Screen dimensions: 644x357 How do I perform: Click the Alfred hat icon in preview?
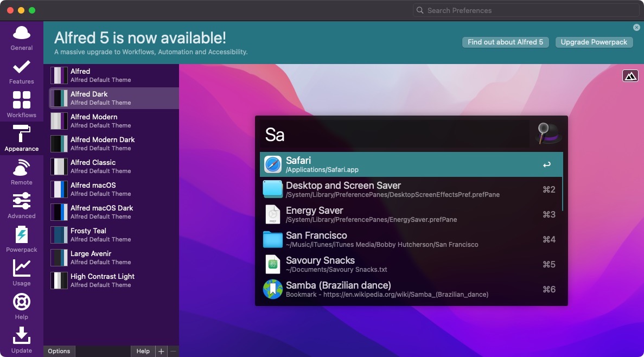tap(549, 133)
